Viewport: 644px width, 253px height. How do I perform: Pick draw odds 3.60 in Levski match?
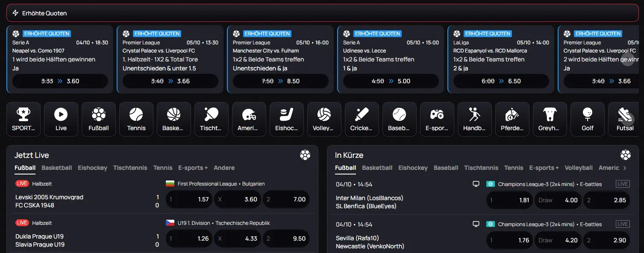(x=237, y=199)
